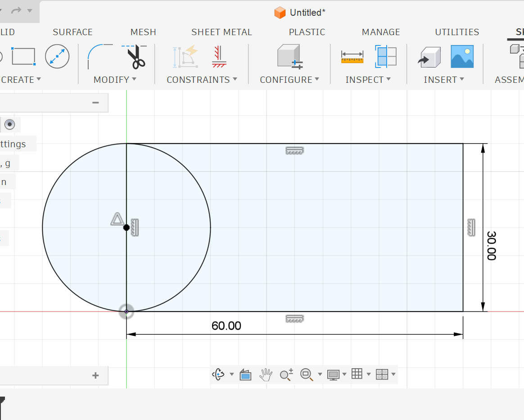Toggle the radio button in browser panel

click(10, 125)
